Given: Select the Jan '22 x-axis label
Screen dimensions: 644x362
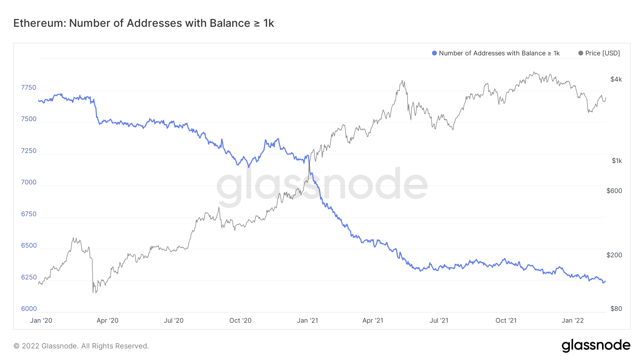Looking at the screenshot, I should tap(572, 321).
